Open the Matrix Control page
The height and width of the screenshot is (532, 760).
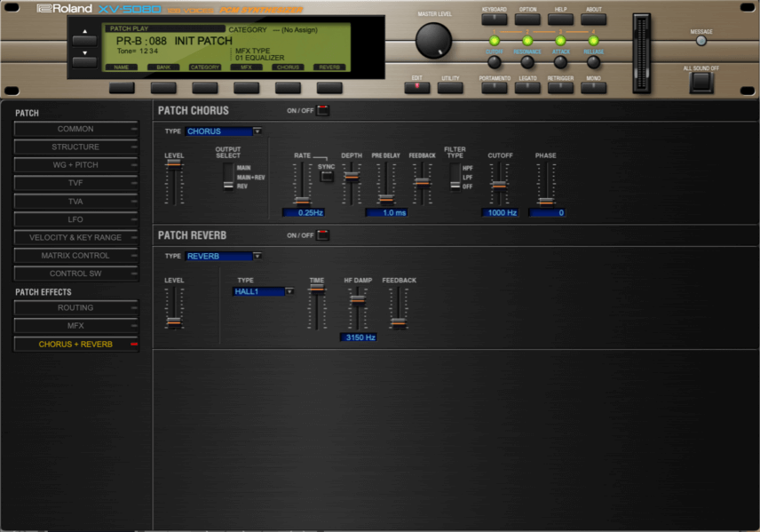pos(75,256)
